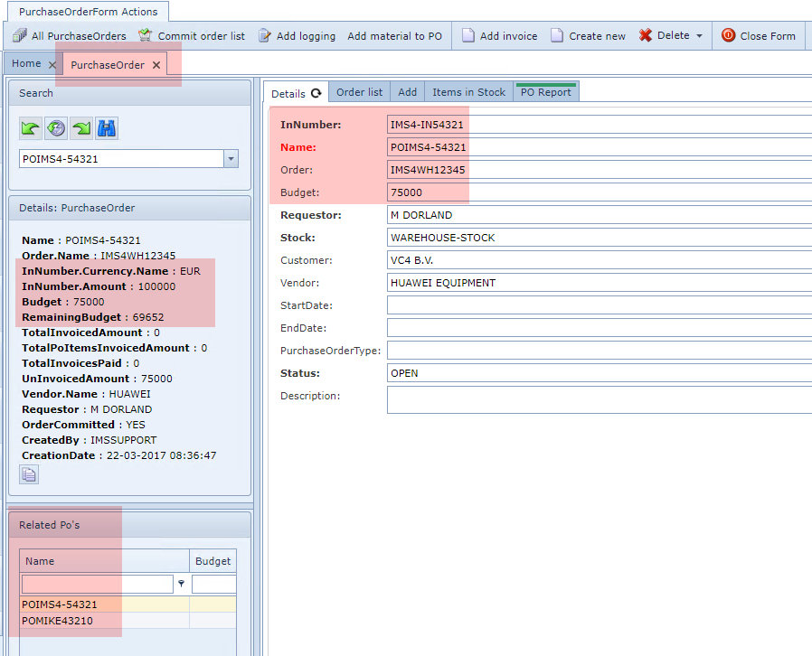Image resolution: width=812 pixels, height=656 pixels.
Task: Open All PurchaseOrders from the toolbar
Action: (x=69, y=36)
